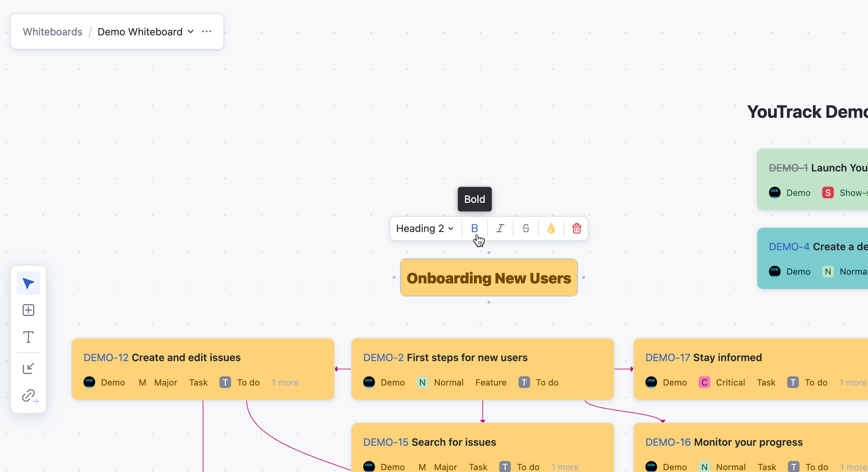Expand '1 more' on DEMO-12 card
The height and width of the screenshot is (472, 868).
point(285,383)
